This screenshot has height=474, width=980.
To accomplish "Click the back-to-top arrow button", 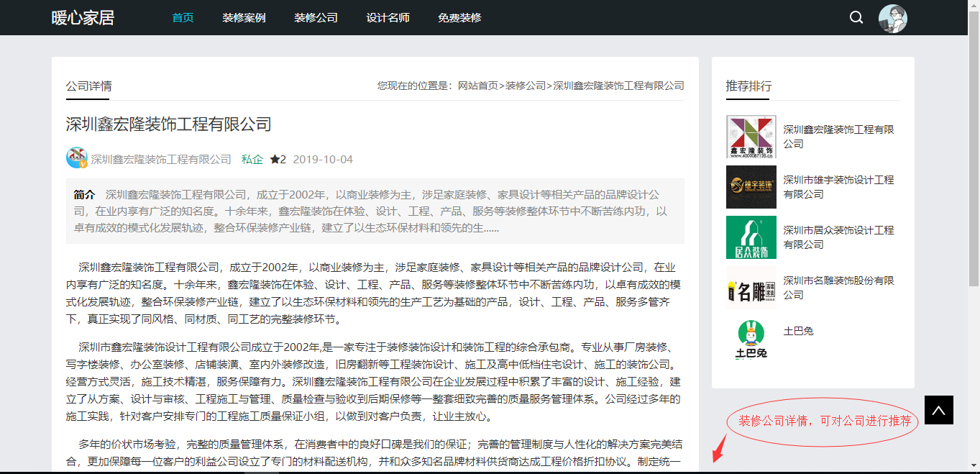I will tap(938, 410).
